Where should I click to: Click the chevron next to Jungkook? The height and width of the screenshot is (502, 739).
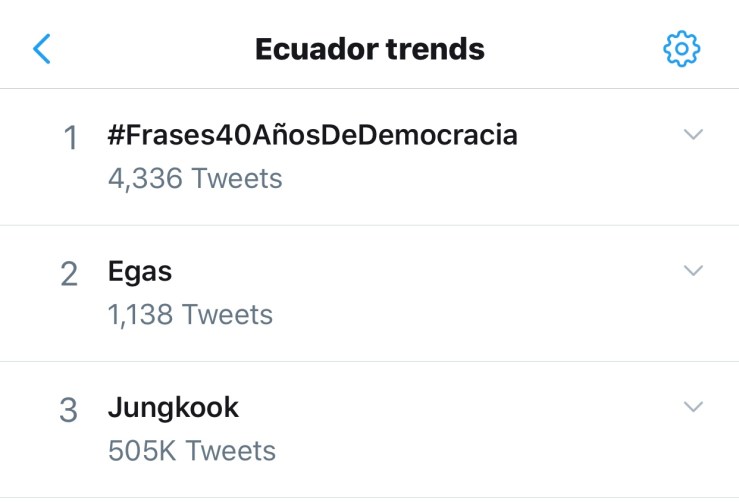click(x=693, y=406)
